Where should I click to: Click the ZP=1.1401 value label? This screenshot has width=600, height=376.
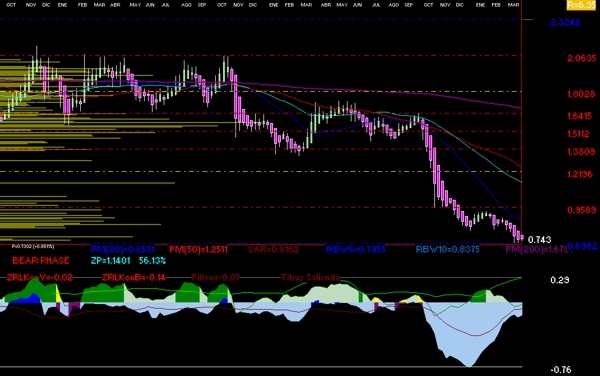[x=111, y=260]
